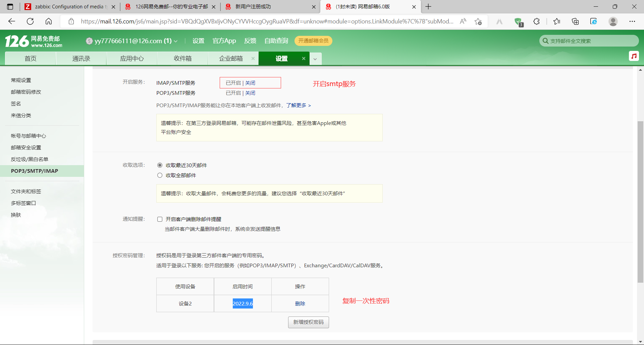
Task: Click the browser back arrow
Action: [12, 21]
